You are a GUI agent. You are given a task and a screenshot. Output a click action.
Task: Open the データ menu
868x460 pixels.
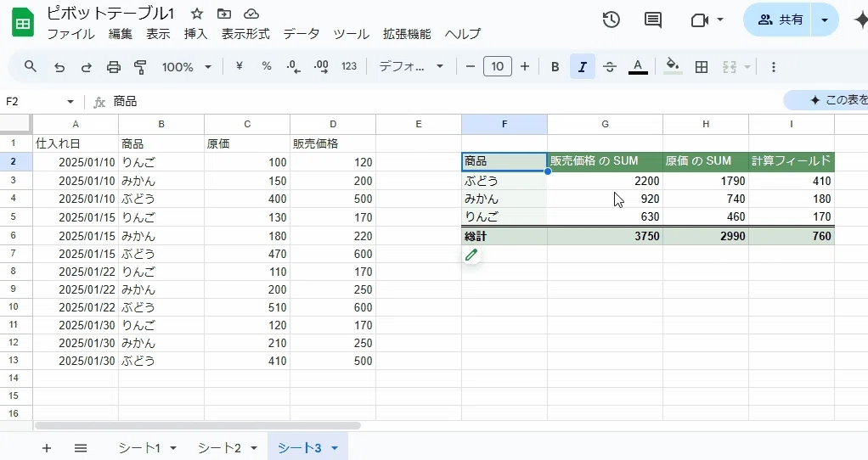[302, 34]
